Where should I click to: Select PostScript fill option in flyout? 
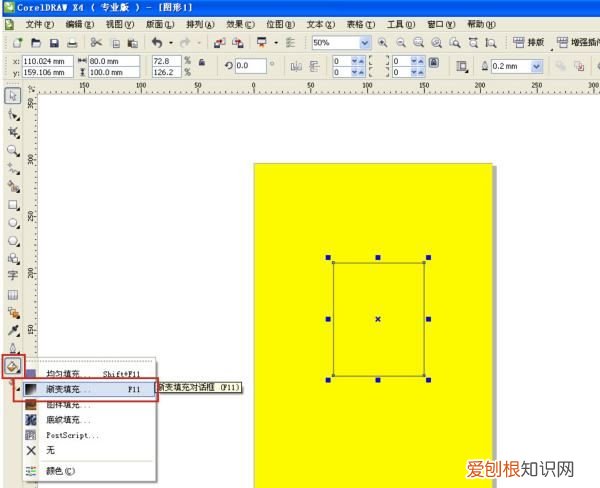73,436
